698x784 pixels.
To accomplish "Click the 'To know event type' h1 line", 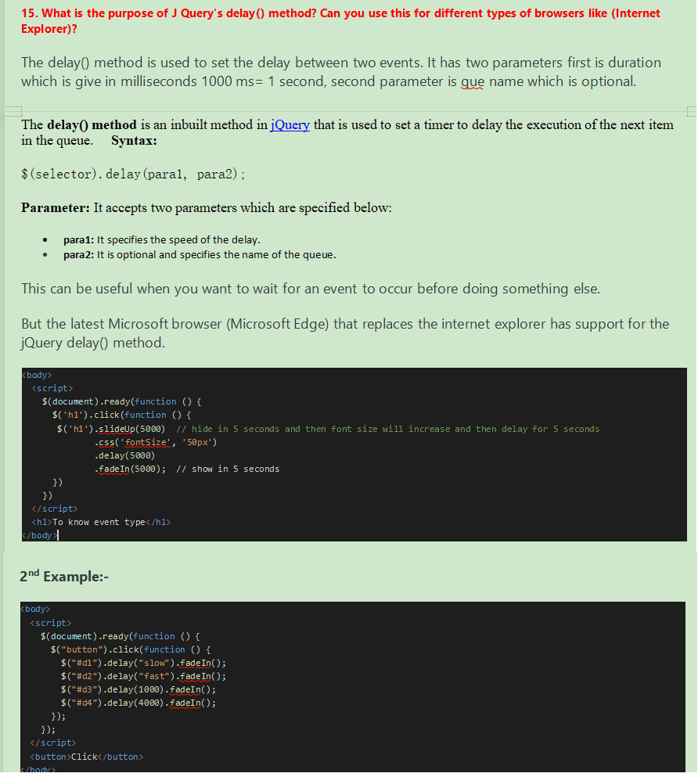I will (x=100, y=522).
